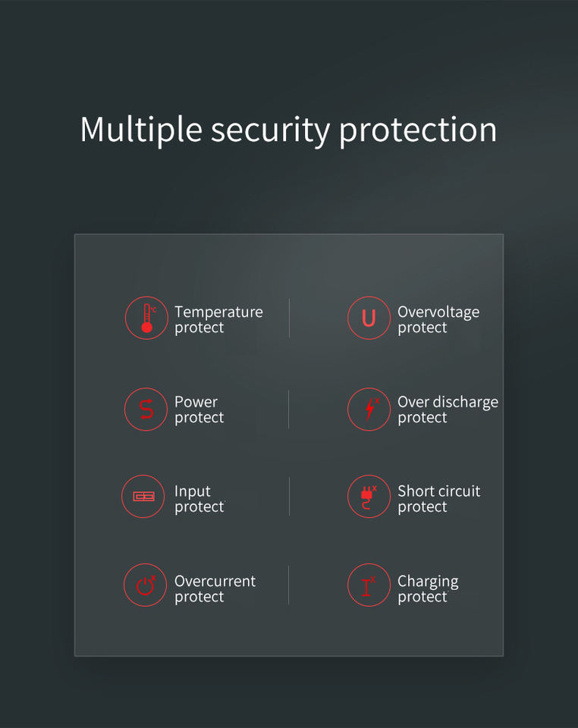Click the divider between Temperature and Overvoltage
Image resolution: width=578 pixels, height=728 pixels.
pos(289,318)
